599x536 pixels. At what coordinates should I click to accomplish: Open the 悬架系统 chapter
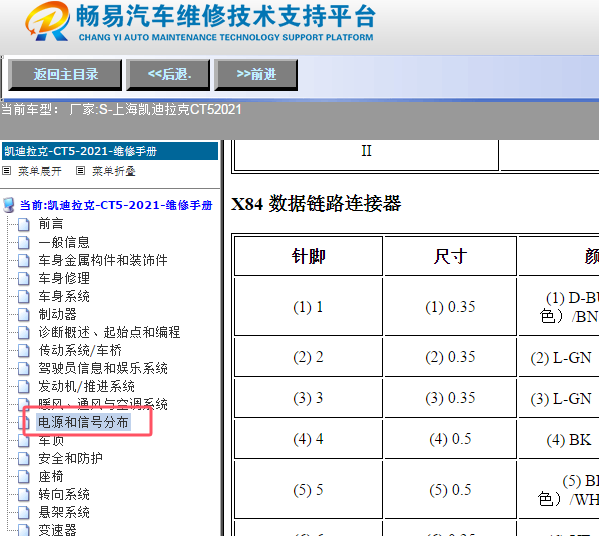[x=64, y=512]
